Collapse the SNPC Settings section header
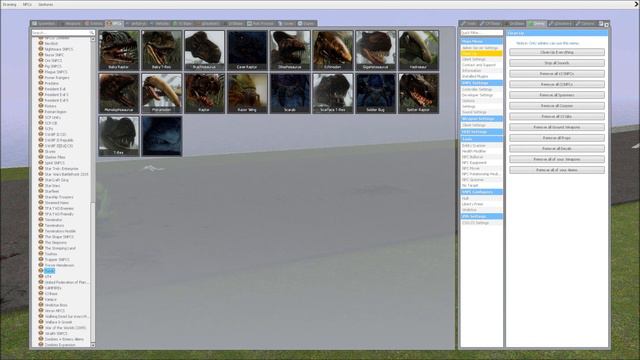Viewport: 640px width, 360px height. 481,83
